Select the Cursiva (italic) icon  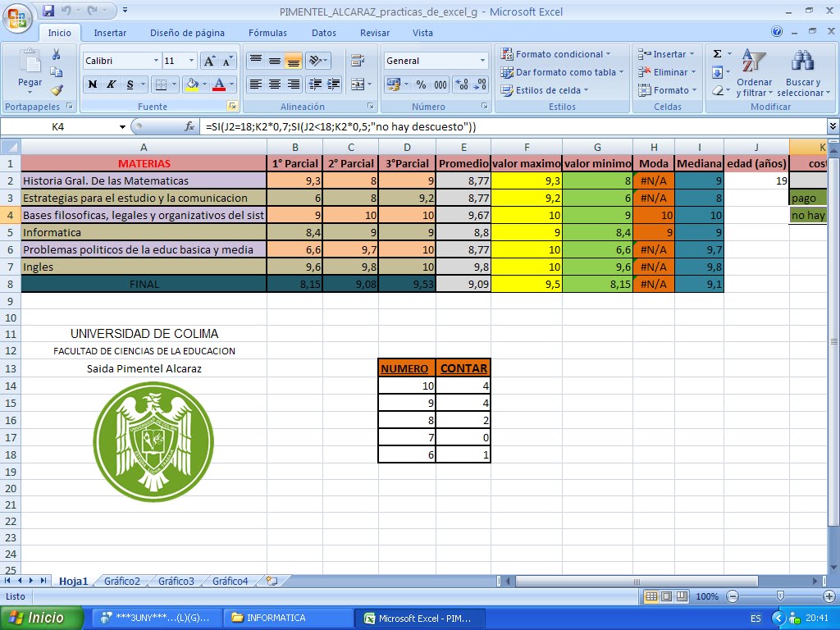point(112,84)
